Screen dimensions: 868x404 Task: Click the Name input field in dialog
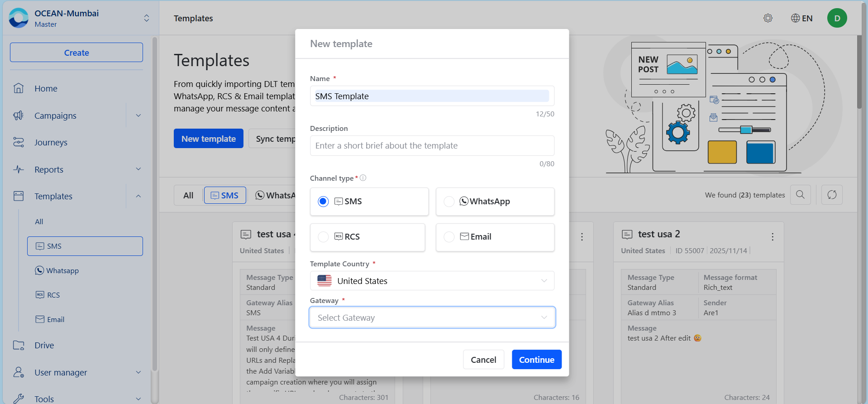(432, 96)
